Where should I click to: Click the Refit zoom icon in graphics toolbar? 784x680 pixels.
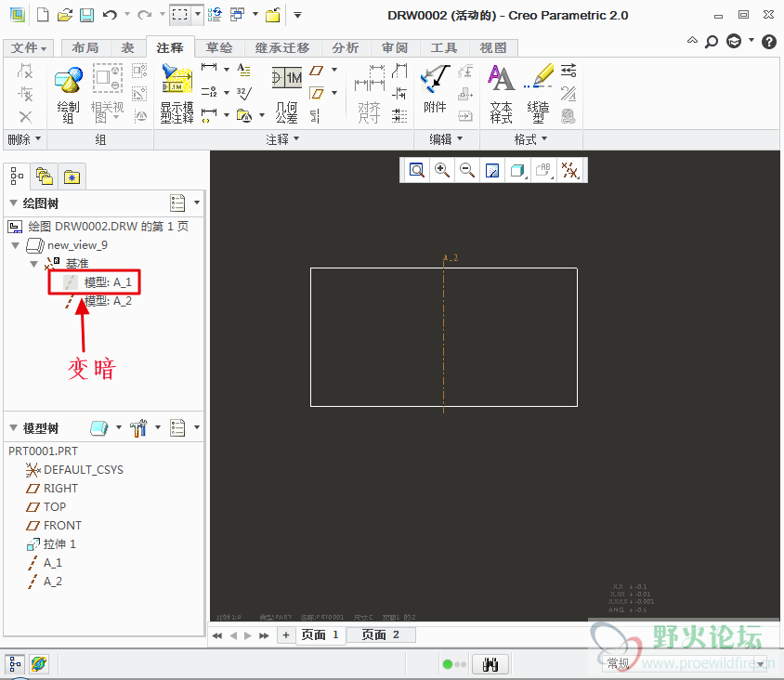coord(416,171)
